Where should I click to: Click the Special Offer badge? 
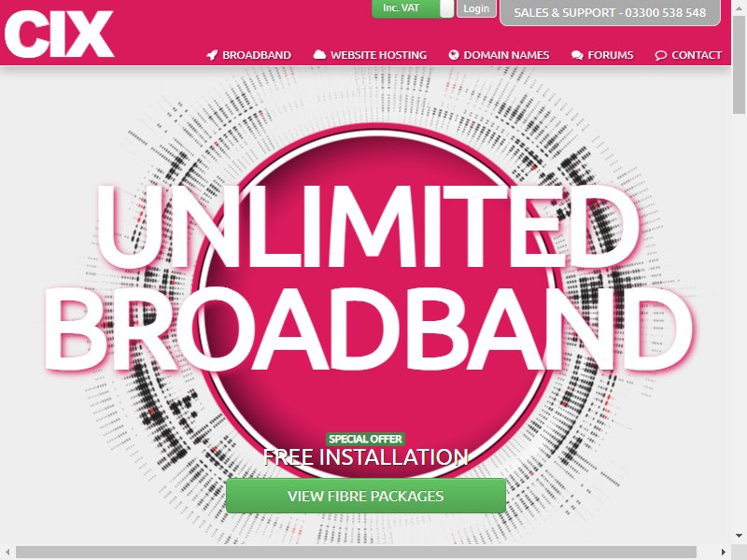(365, 439)
